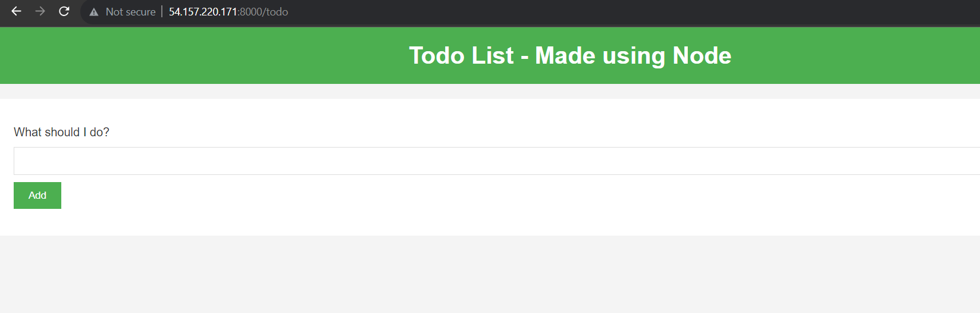Click white panel space right of Add
Viewport: 980px width, 313px height.
point(518,195)
